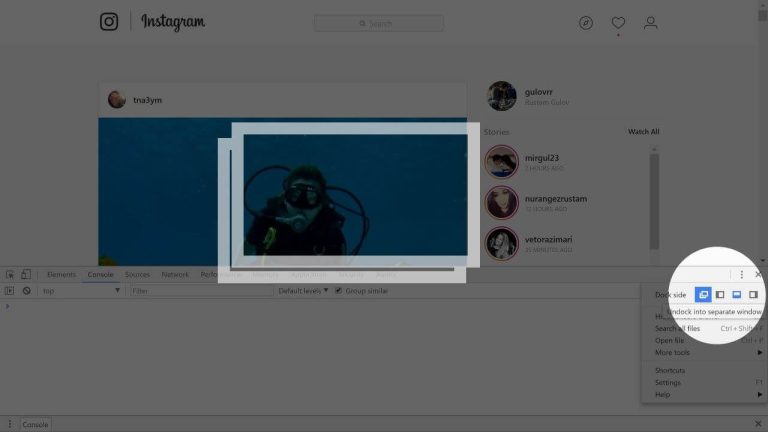The image size is (768, 432).
Task: Activate the DevTools inspect element icon
Action: pos(10,274)
